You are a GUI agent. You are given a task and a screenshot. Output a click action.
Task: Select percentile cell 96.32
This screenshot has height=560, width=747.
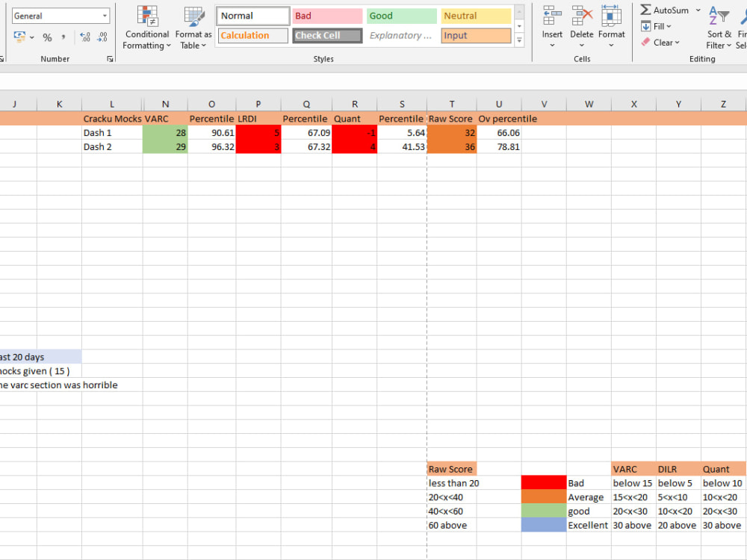(211, 146)
